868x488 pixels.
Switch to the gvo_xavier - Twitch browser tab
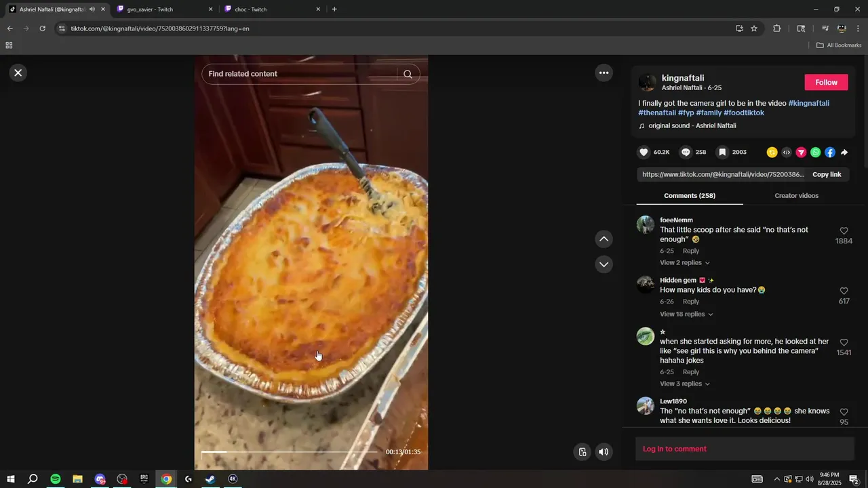coord(163,9)
